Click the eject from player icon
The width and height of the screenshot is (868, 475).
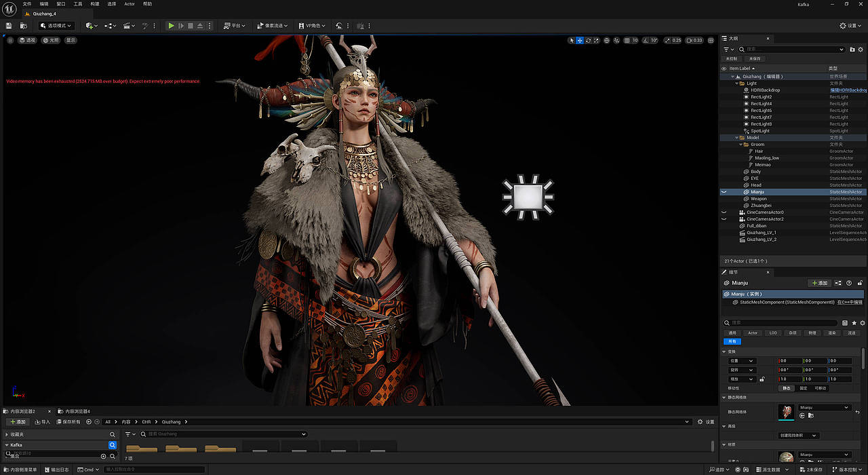tap(200, 26)
